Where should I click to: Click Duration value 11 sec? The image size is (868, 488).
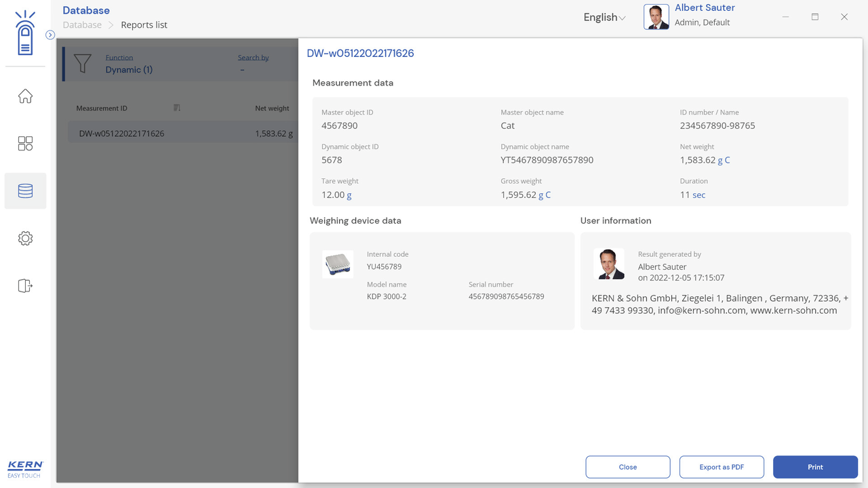pos(692,195)
